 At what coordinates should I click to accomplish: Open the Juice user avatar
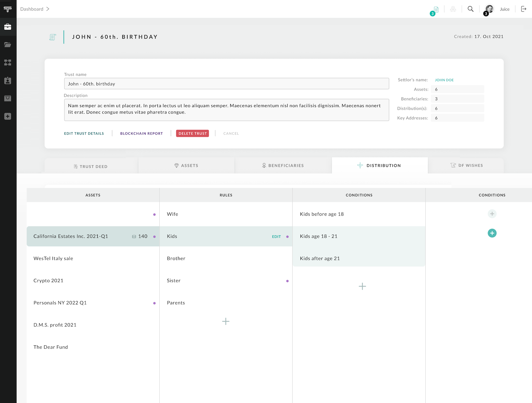pos(489,9)
